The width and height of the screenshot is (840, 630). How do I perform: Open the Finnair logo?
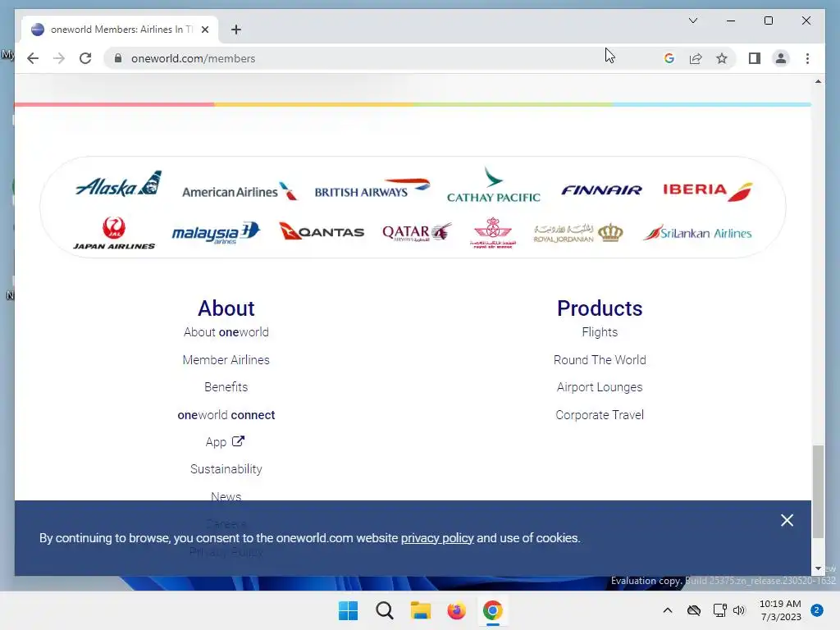[x=601, y=190]
